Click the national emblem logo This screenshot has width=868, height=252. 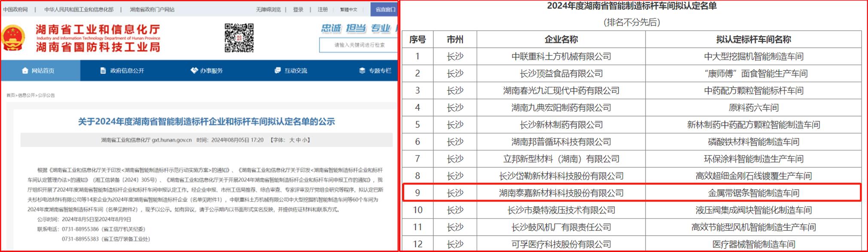point(12,38)
